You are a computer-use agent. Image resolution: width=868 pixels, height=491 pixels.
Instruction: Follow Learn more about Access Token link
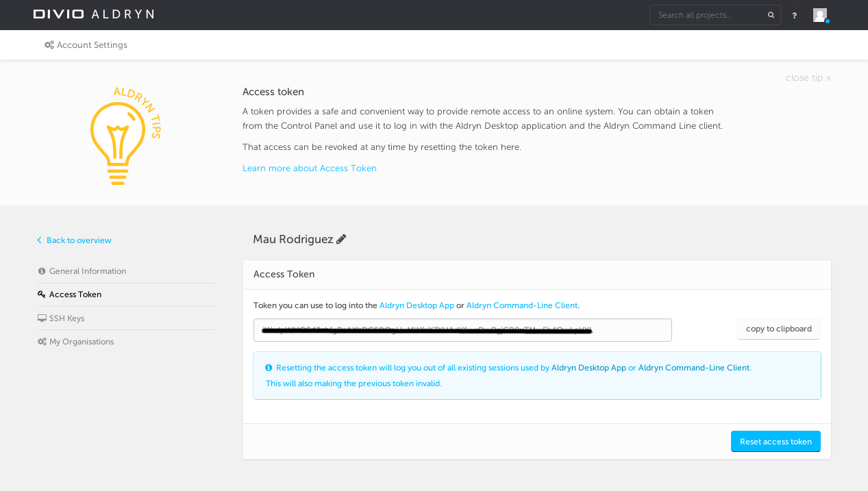click(x=310, y=168)
